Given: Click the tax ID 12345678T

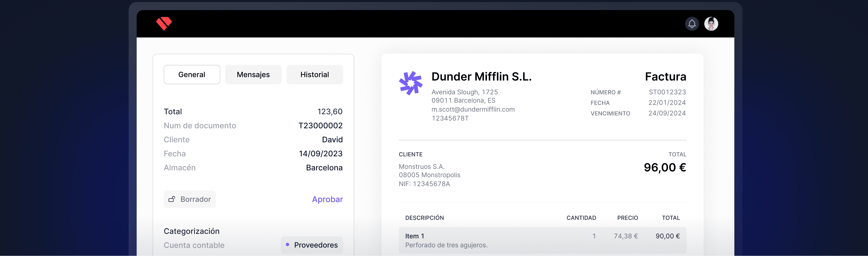Looking at the screenshot, I should pos(450,118).
